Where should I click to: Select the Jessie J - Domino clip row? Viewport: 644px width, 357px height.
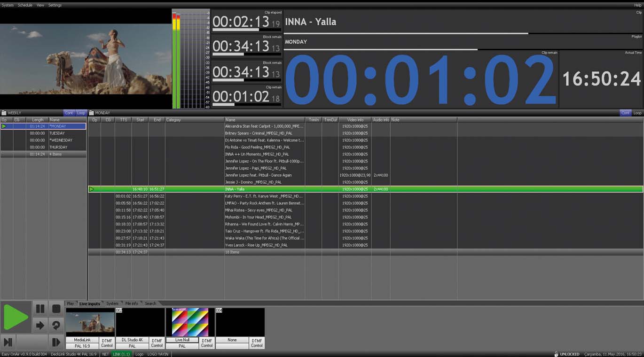tap(366, 182)
